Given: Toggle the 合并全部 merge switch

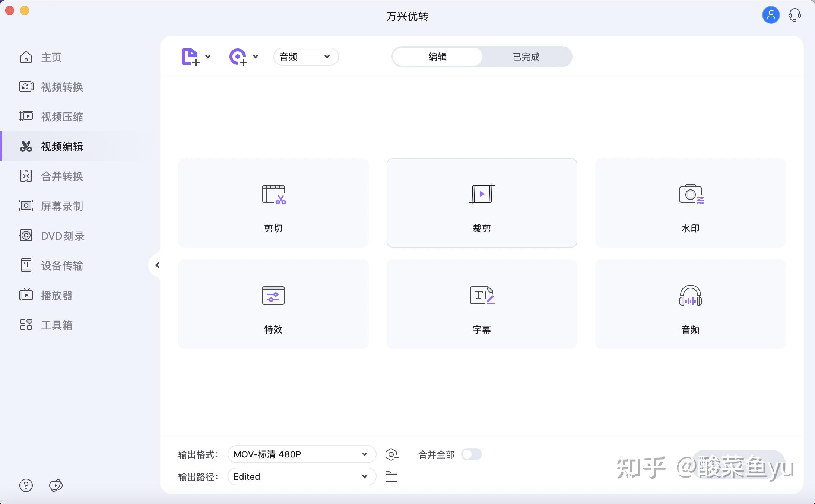Looking at the screenshot, I should (x=471, y=454).
